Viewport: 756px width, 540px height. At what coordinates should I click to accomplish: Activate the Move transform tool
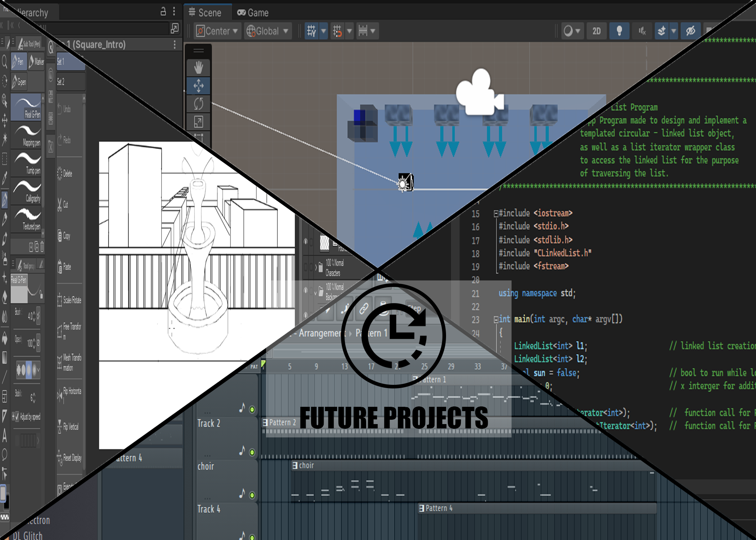(198, 86)
